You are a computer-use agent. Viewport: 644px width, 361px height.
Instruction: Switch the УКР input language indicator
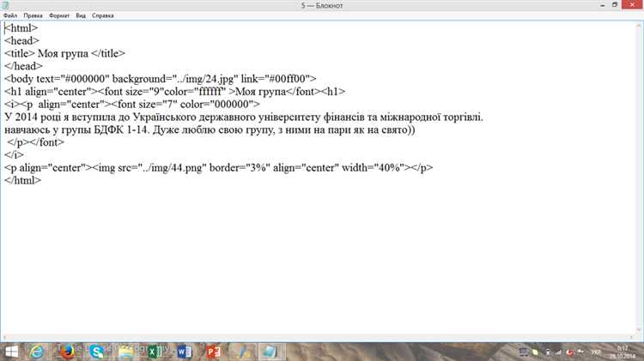596,352
